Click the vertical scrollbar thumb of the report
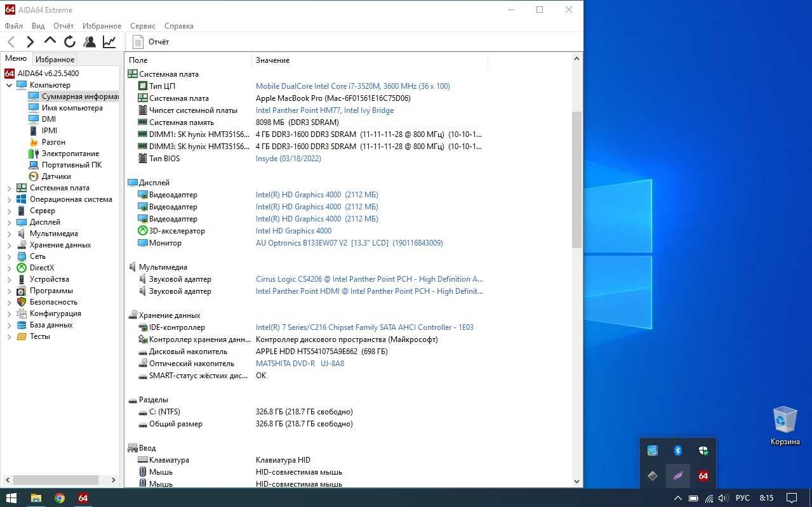 pos(576,180)
